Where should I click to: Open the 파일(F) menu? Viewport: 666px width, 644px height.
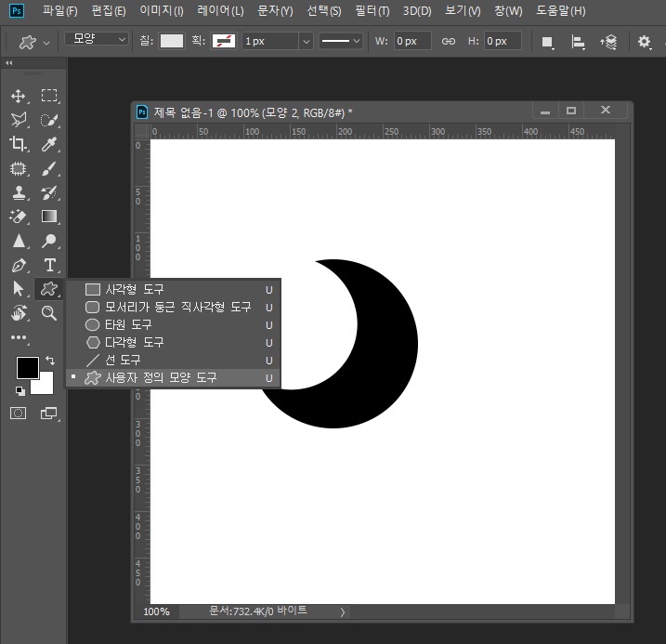click(59, 10)
